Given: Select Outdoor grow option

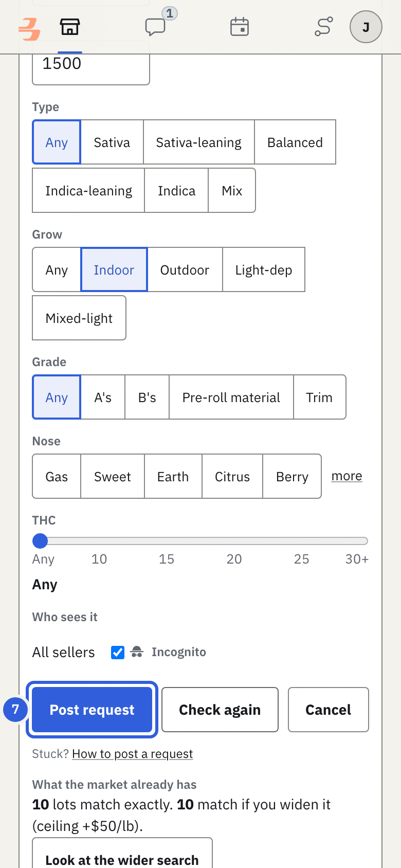Looking at the screenshot, I should [185, 270].
